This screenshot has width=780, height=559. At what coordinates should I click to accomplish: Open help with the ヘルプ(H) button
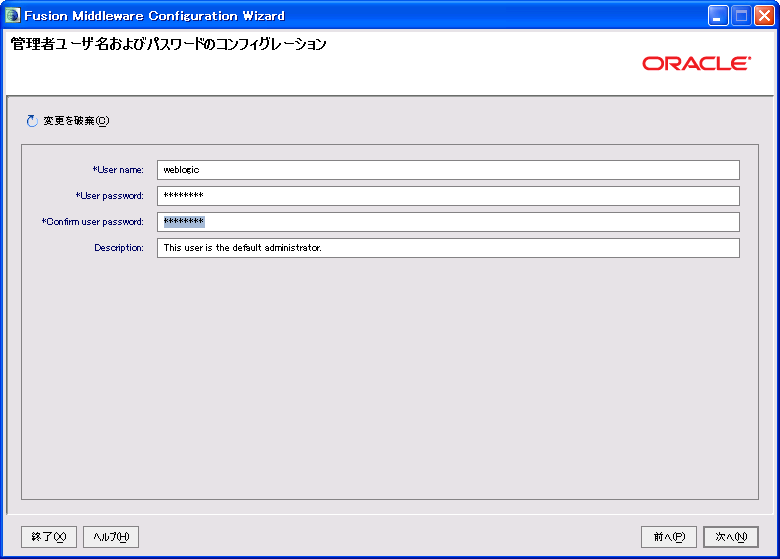(111, 537)
